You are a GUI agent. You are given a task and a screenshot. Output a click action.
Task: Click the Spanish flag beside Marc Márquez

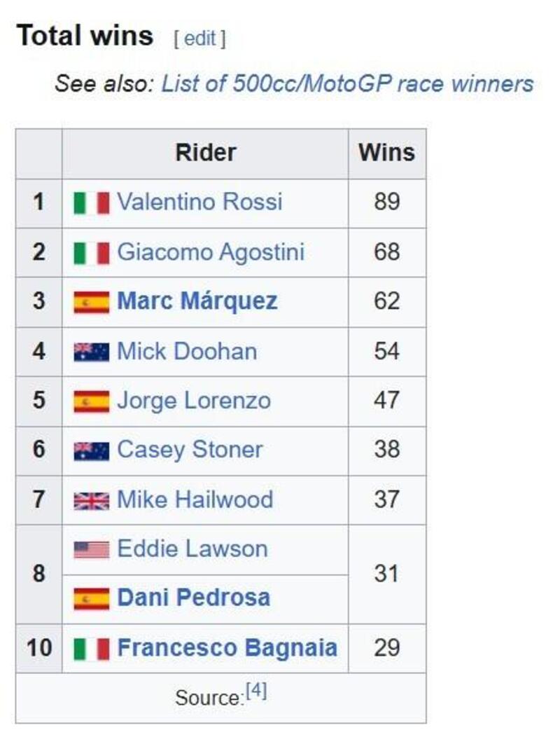[92, 302]
